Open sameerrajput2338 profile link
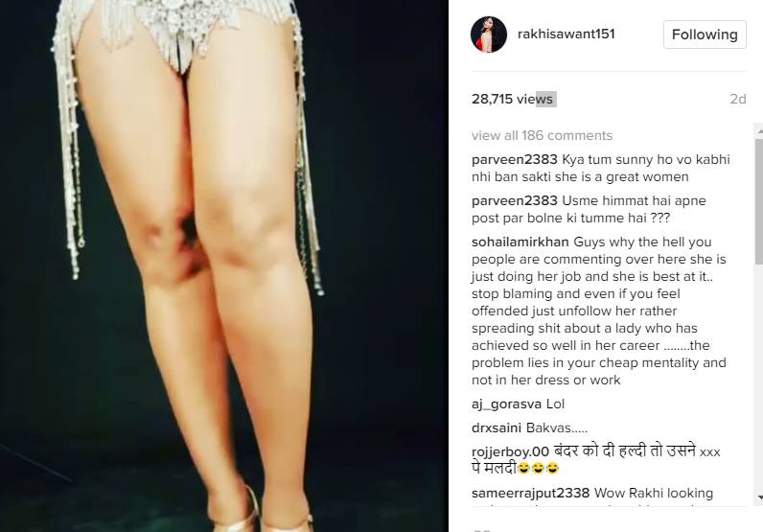This screenshot has width=763, height=532. point(530,493)
